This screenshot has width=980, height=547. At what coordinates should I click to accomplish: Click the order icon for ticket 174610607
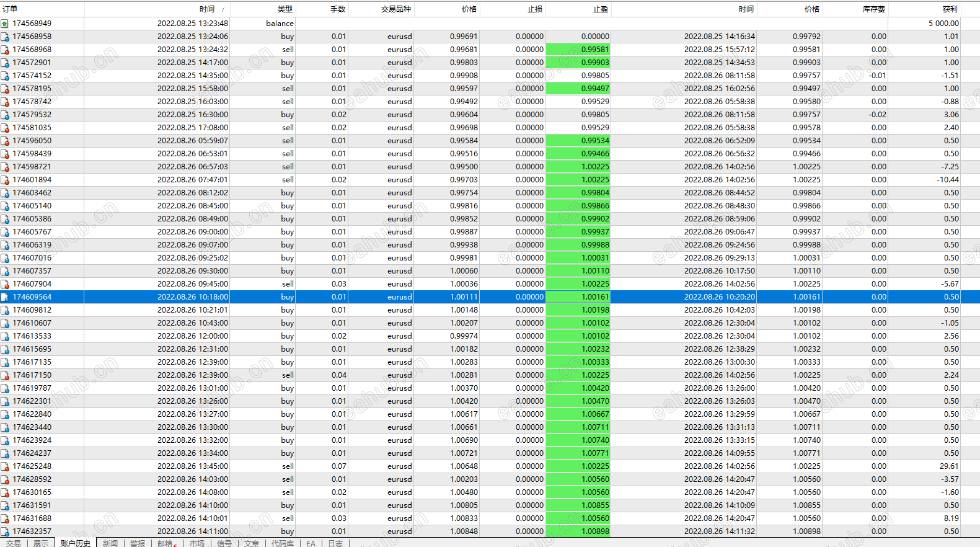[4, 323]
